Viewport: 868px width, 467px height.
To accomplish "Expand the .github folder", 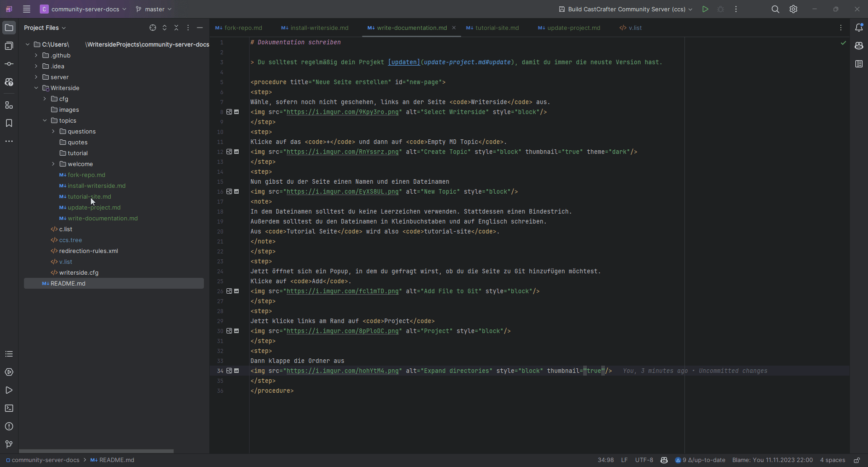I will 36,56.
